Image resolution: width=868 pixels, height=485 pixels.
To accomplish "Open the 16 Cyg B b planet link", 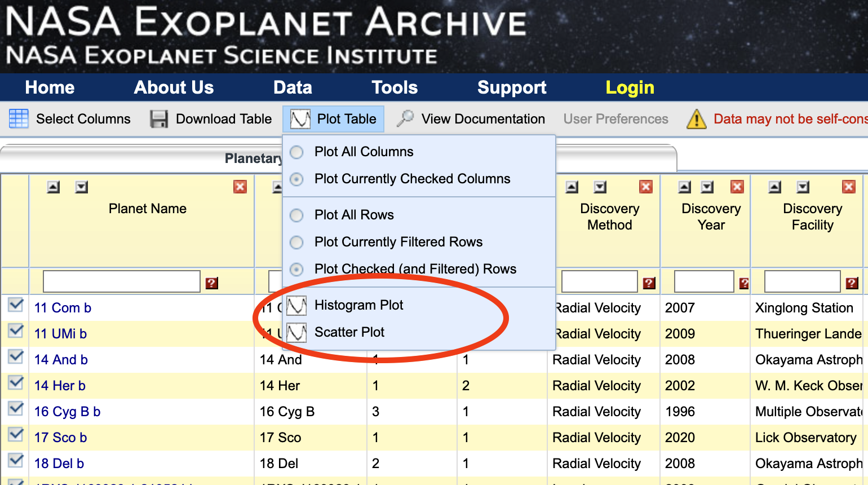I will pyautogui.click(x=67, y=412).
